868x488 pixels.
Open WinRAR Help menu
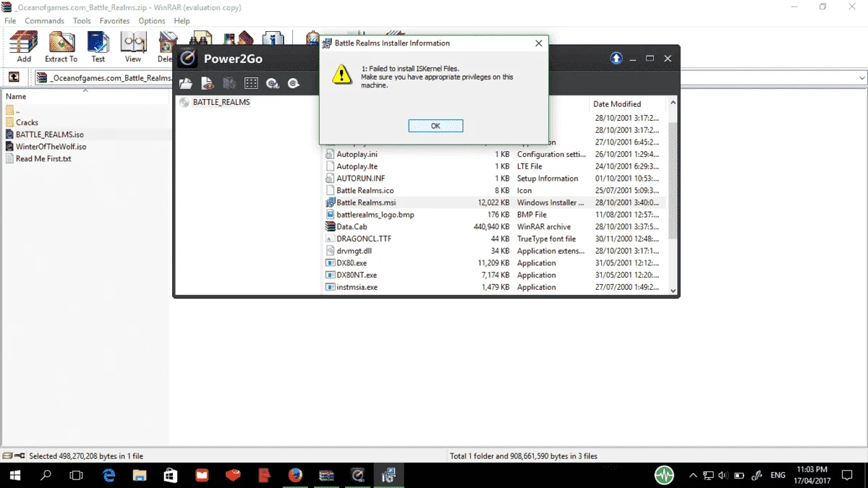click(182, 21)
